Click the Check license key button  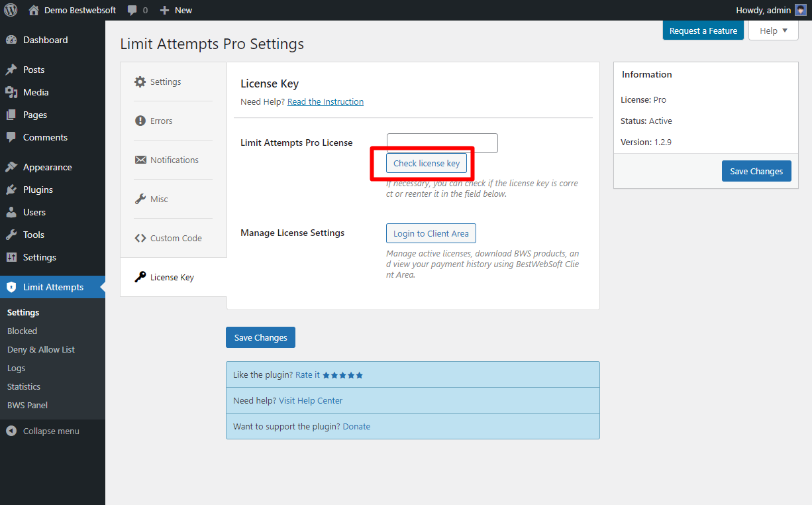click(427, 163)
